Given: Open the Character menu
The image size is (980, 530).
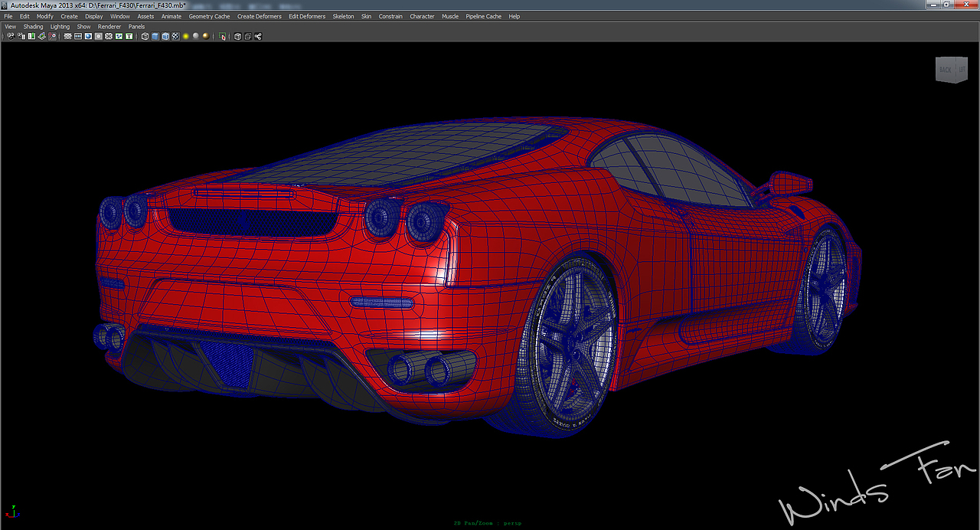Looking at the screenshot, I should [422, 16].
